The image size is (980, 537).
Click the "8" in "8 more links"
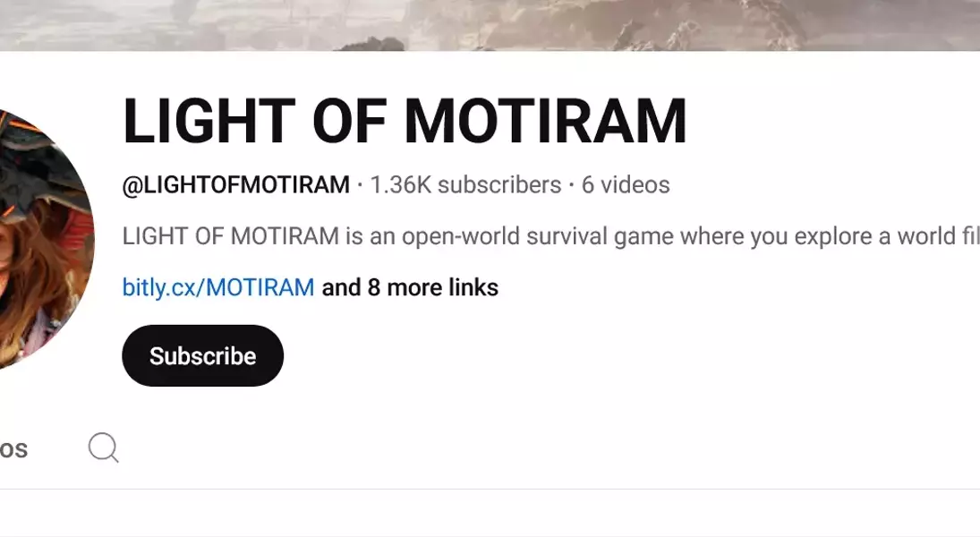click(x=374, y=287)
